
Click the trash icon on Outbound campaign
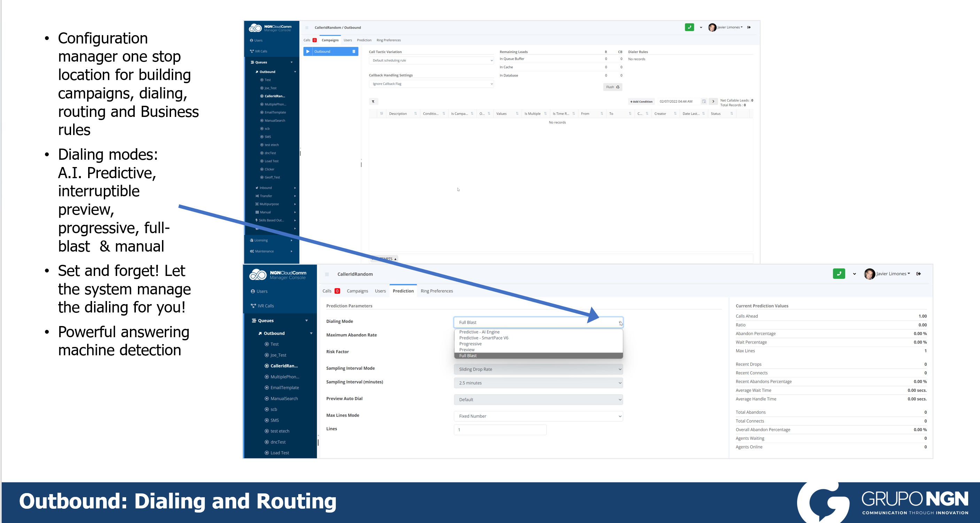point(353,52)
